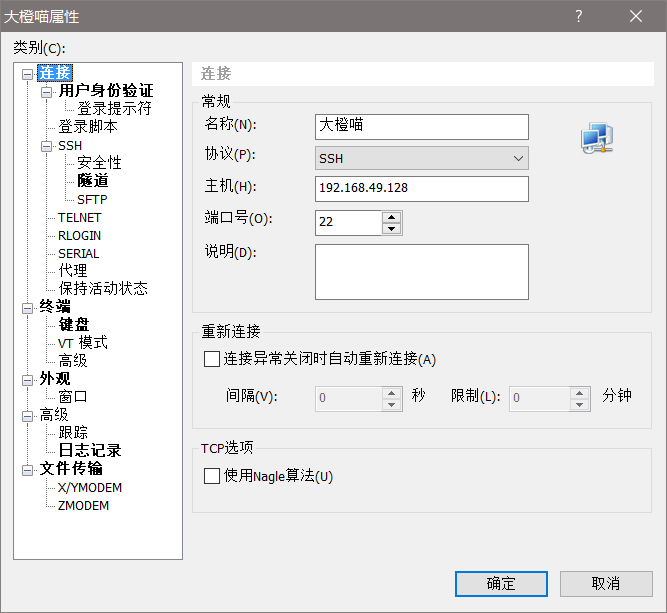
Task: Select 用户身份验证 in the tree
Action: 106,91
